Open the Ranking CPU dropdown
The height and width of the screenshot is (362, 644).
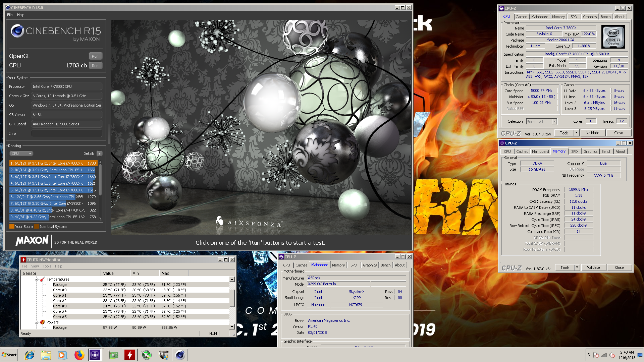coord(21,154)
